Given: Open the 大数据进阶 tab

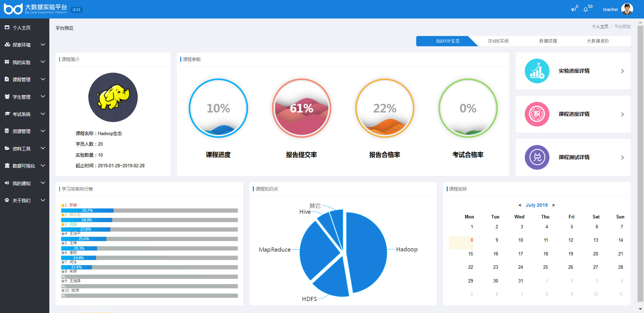Looking at the screenshot, I should tap(598, 41).
